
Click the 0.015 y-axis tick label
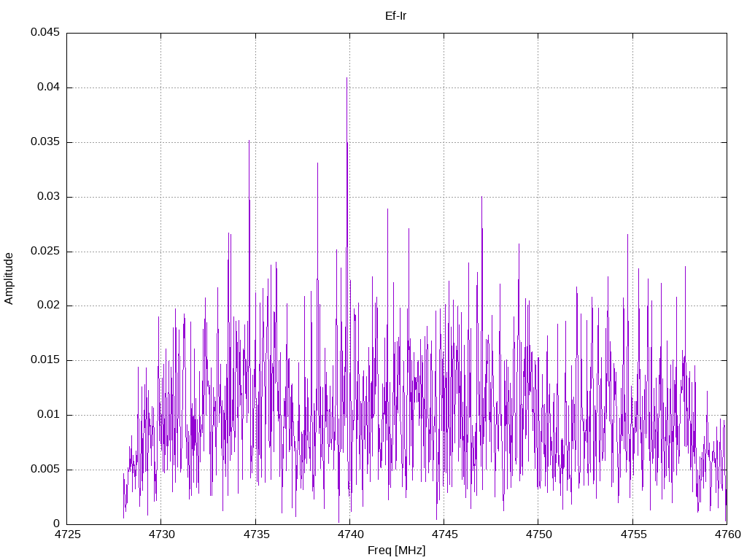point(45,360)
